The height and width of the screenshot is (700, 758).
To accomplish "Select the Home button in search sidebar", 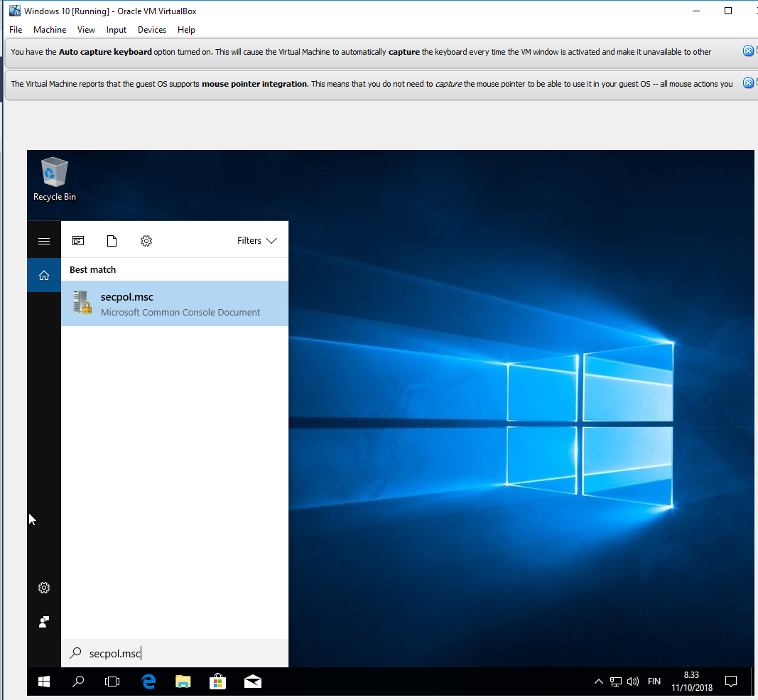I will [44, 275].
